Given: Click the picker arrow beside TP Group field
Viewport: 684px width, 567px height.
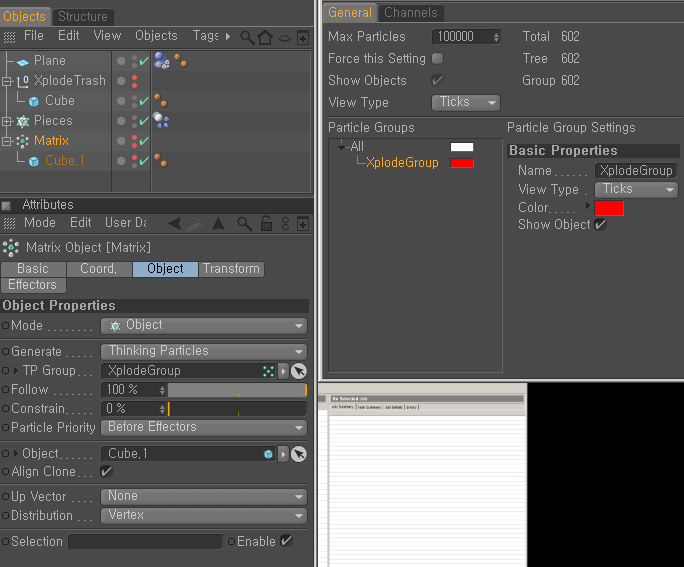Looking at the screenshot, I should [x=299, y=371].
